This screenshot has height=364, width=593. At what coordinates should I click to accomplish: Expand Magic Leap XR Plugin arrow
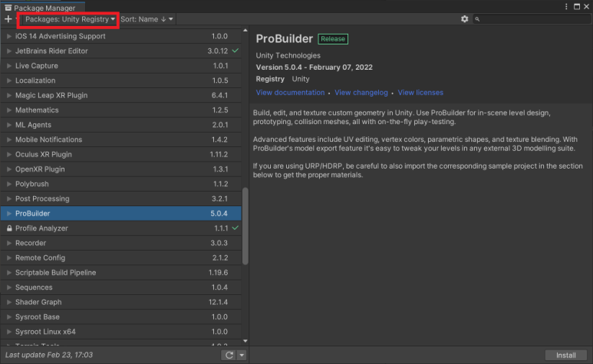[x=9, y=95]
